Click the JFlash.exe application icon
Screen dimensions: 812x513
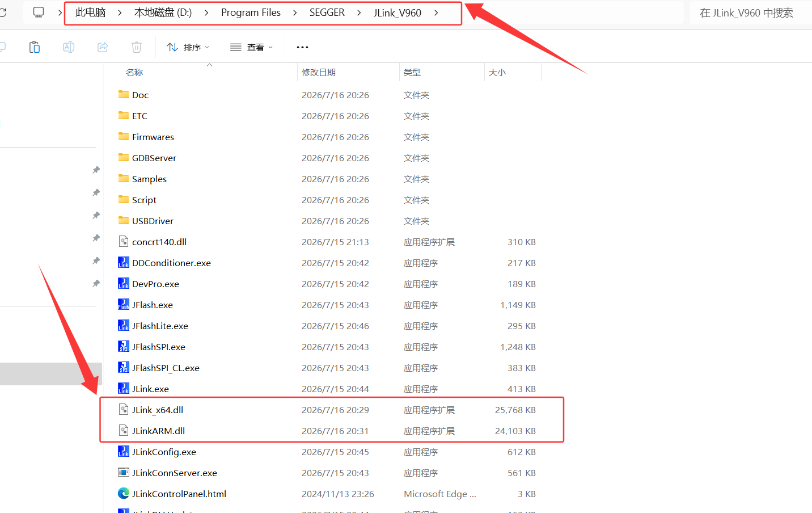pyautogui.click(x=124, y=304)
